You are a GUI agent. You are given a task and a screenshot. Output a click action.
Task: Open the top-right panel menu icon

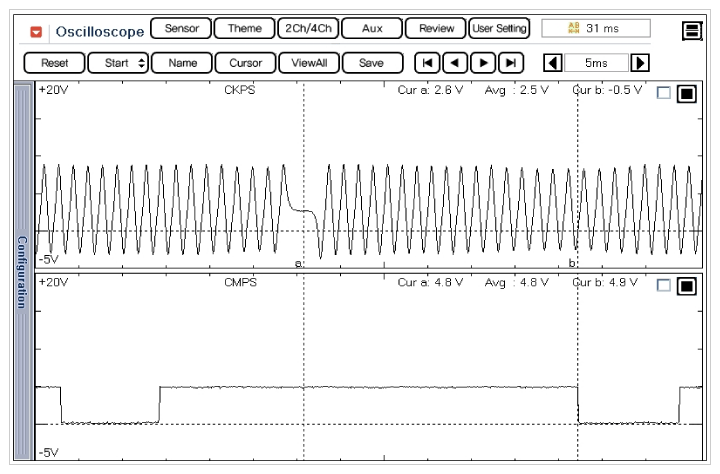(690, 32)
